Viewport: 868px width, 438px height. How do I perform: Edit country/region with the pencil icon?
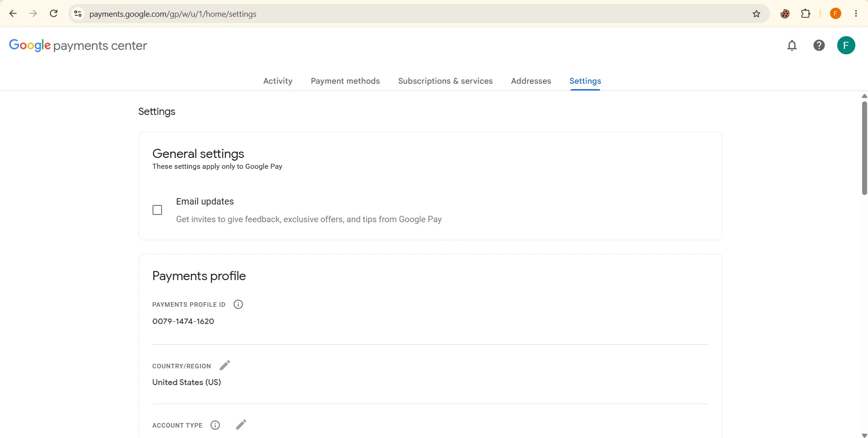(x=225, y=365)
